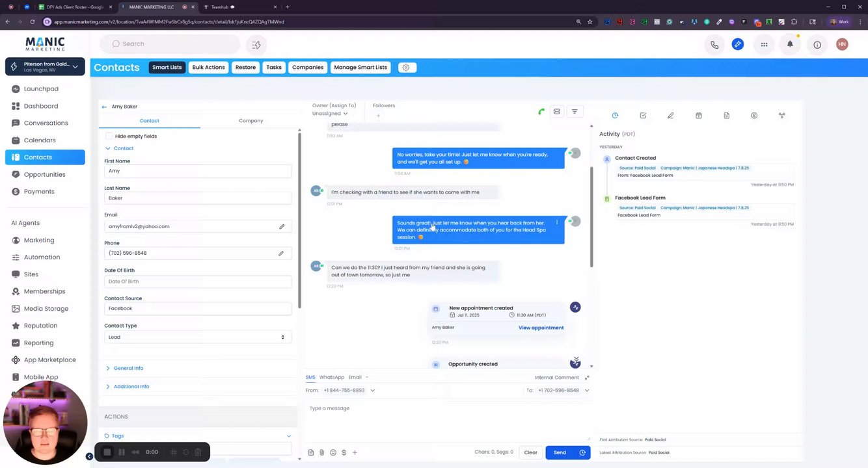
Task: Click the Bulk Actions button
Action: [x=208, y=68]
